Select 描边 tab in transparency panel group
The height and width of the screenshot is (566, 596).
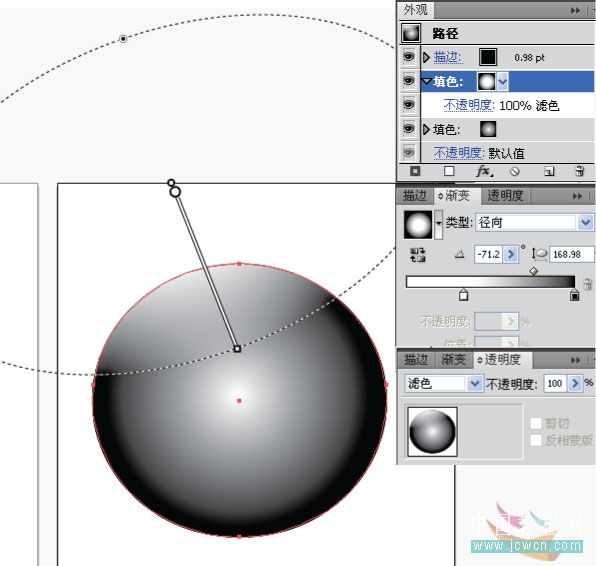(x=415, y=360)
